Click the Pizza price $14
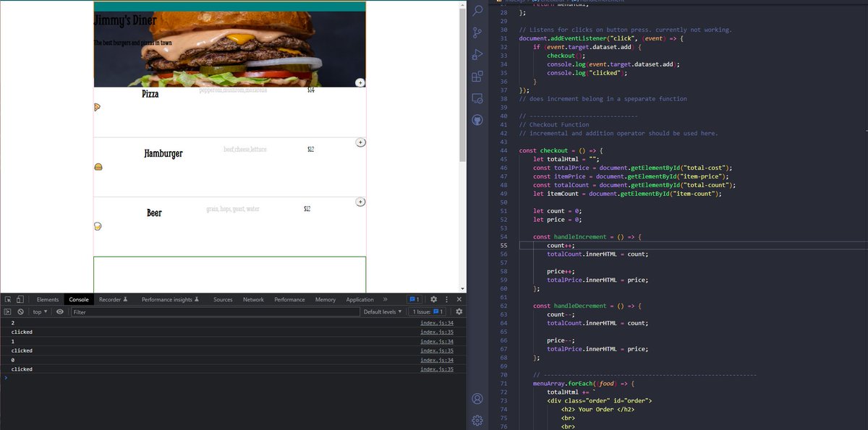 (311, 90)
